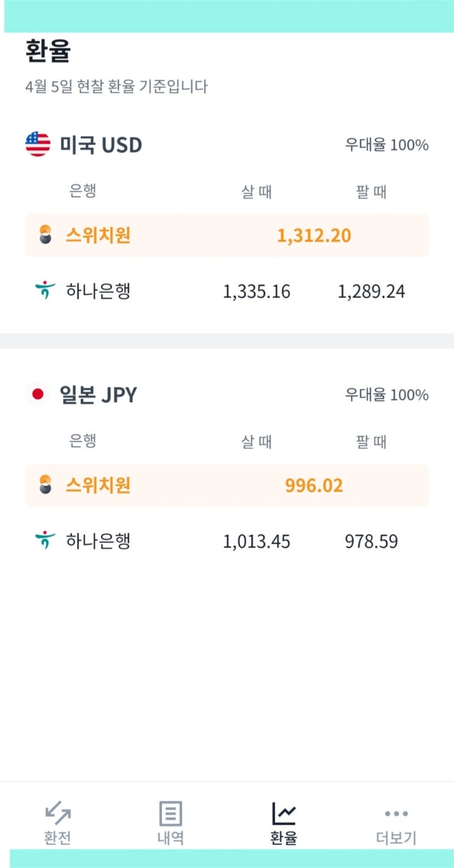Tap the Japan flag icon
Viewport: 454px width, 868px height.
coord(38,395)
